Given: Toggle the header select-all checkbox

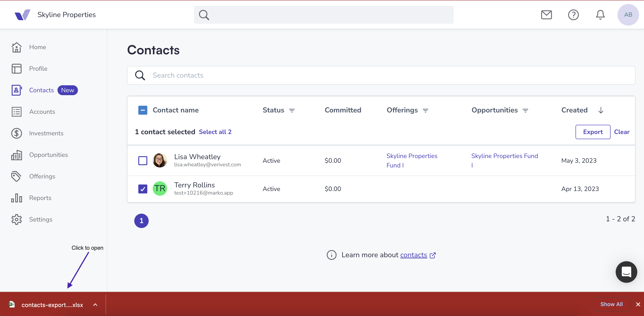Looking at the screenshot, I should point(143,110).
